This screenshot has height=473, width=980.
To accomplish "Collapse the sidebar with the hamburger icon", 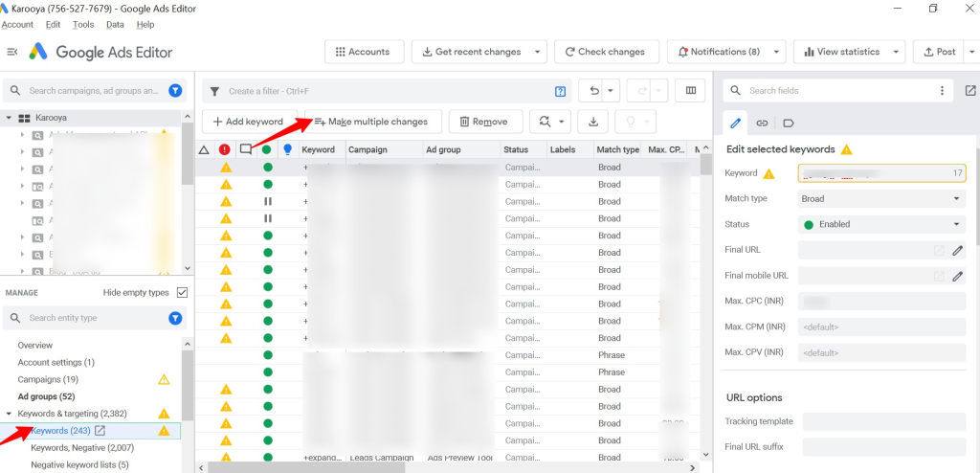I will 11,52.
